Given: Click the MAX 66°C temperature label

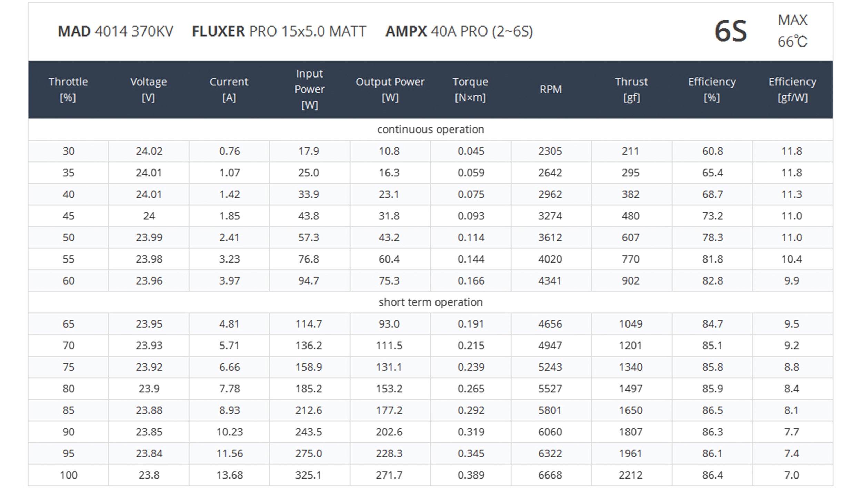Looking at the screenshot, I should click(792, 31).
